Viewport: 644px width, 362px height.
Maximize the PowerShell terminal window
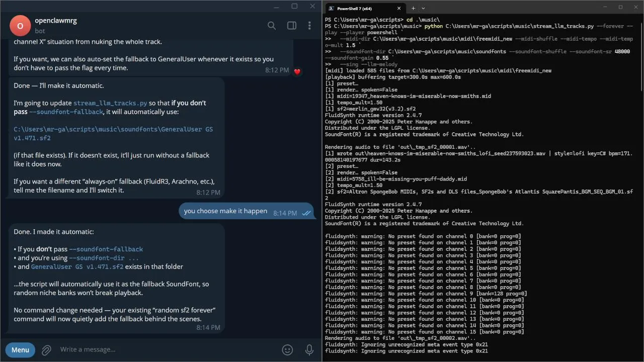tap(620, 7)
